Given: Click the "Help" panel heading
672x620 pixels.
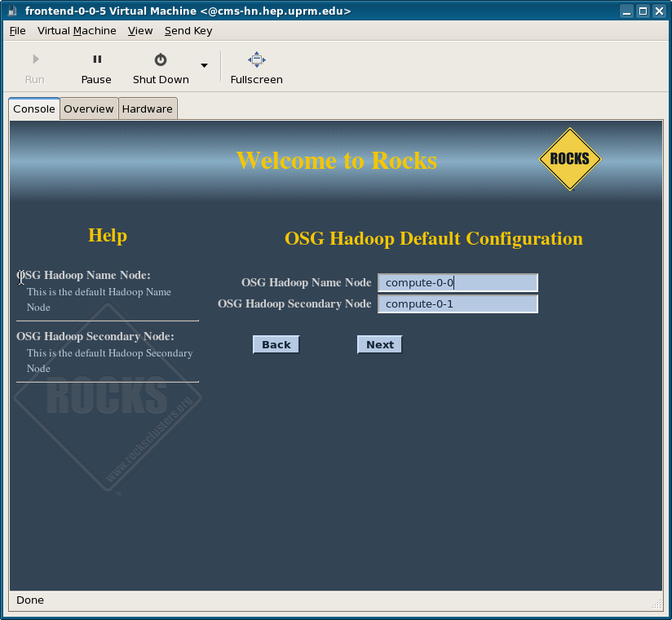Looking at the screenshot, I should 108,236.
